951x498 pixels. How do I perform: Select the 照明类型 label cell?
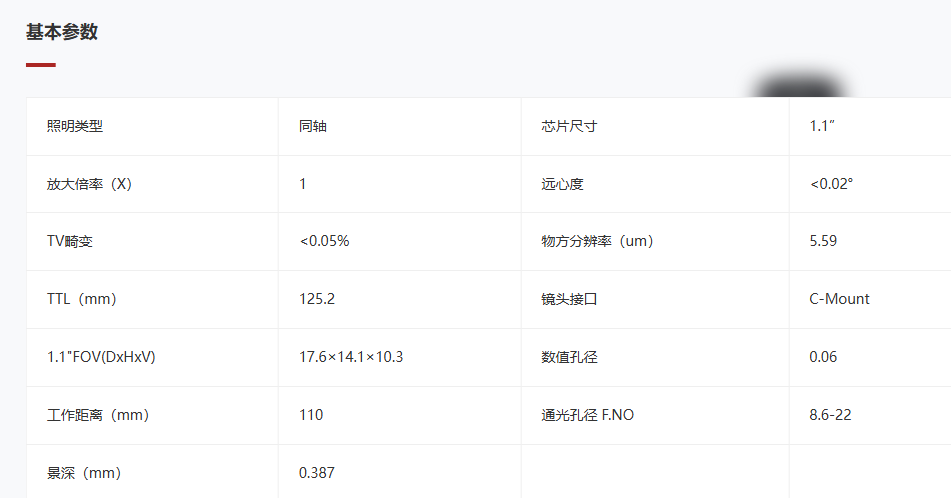pos(152,126)
